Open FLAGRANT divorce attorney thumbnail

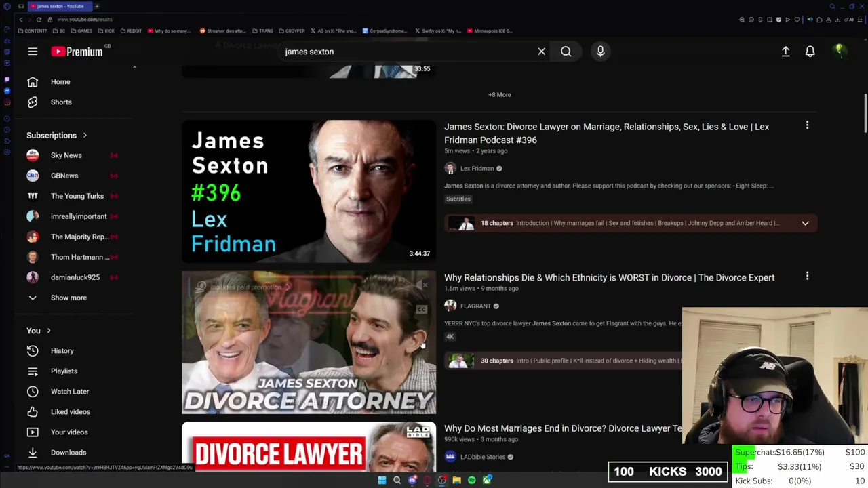(309, 342)
